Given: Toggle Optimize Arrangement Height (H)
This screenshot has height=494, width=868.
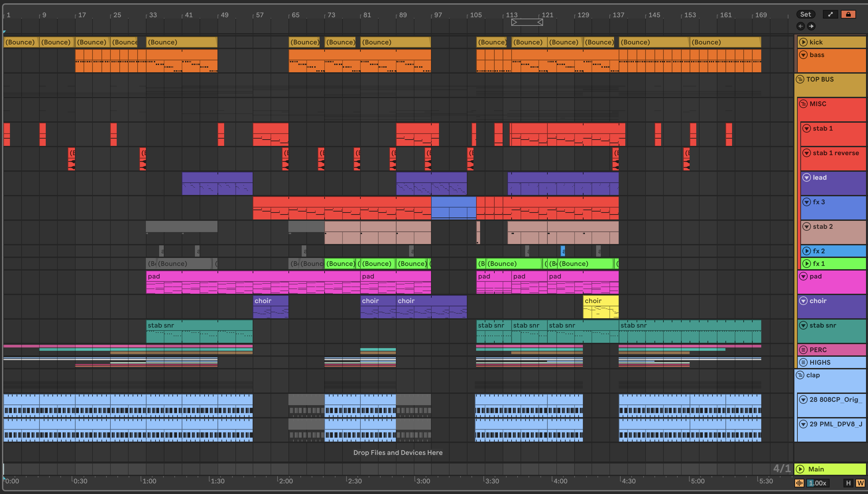Looking at the screenshot, I should pyautogui.click(x=848, y=483).
